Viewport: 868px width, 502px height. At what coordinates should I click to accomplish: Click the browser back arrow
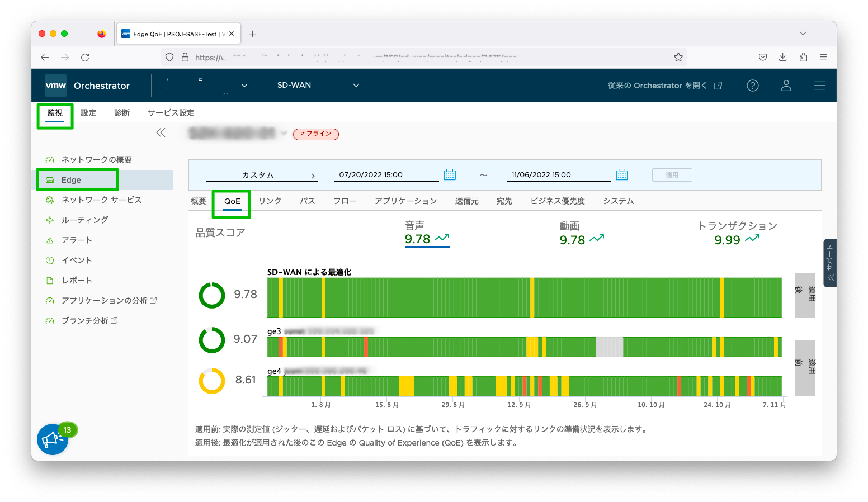[45, 58]
